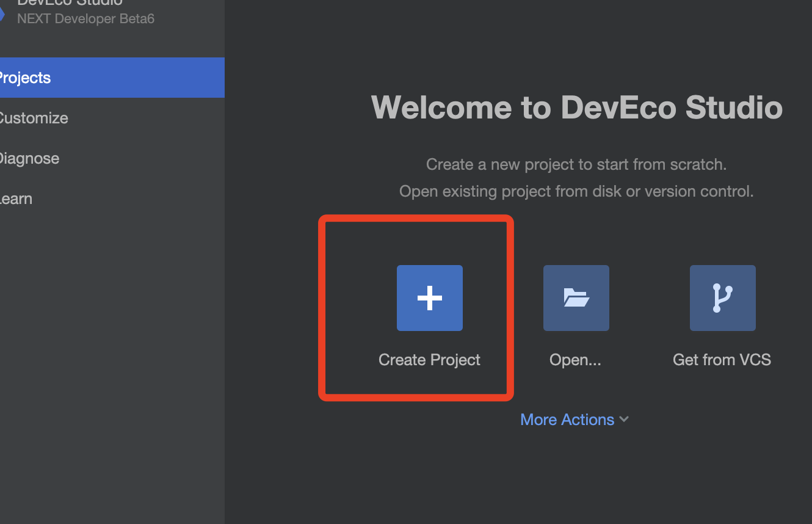
Task: Click the DevEco Studio name in sidebar header
Action: pos(70,2)
